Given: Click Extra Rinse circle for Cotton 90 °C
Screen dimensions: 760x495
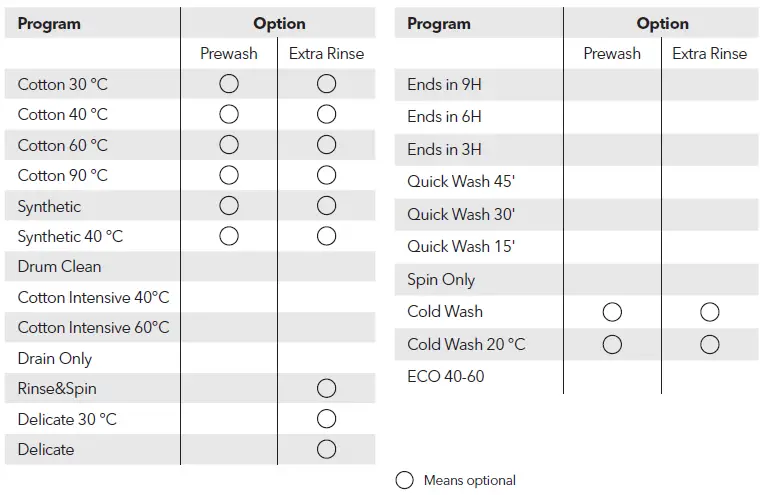Looking at the screenshot, I should click(326, 175).
